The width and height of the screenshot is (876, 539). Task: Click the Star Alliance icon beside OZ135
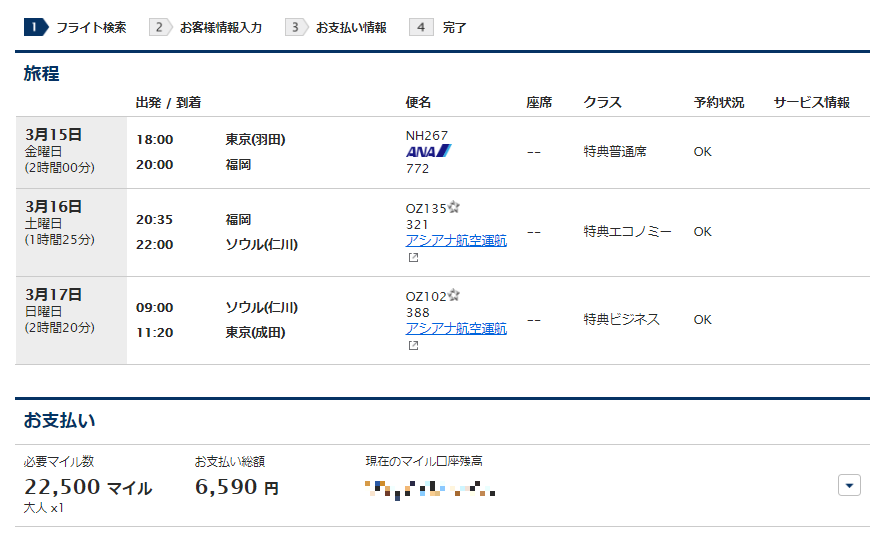[454, 208]
